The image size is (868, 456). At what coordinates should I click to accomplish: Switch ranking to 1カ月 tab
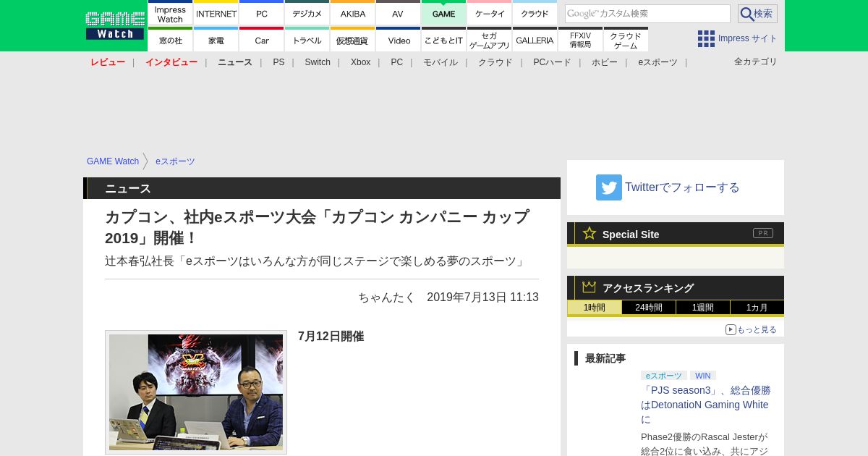pyautogui.click(x=757, y=308)
